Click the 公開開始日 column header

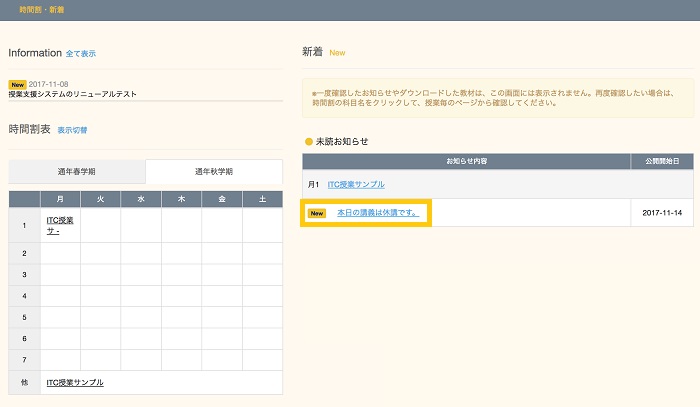(x=661, y=161)
